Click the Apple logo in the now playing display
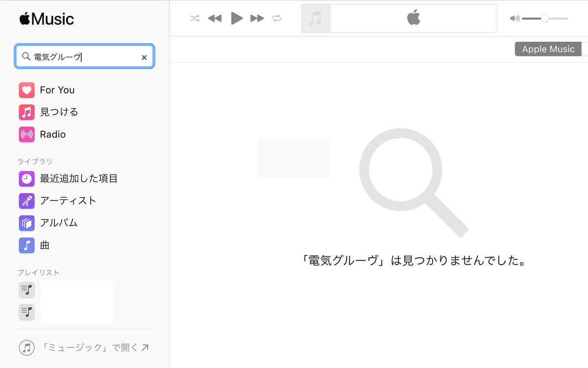588x368 pixels. pos(414,18)
